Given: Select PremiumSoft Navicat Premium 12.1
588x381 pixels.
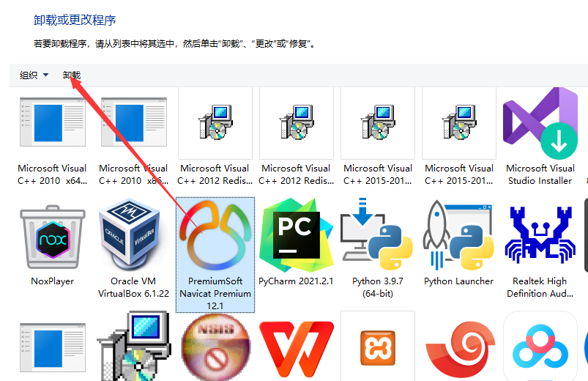Looking at the screenshot, I should click(215, 254).
